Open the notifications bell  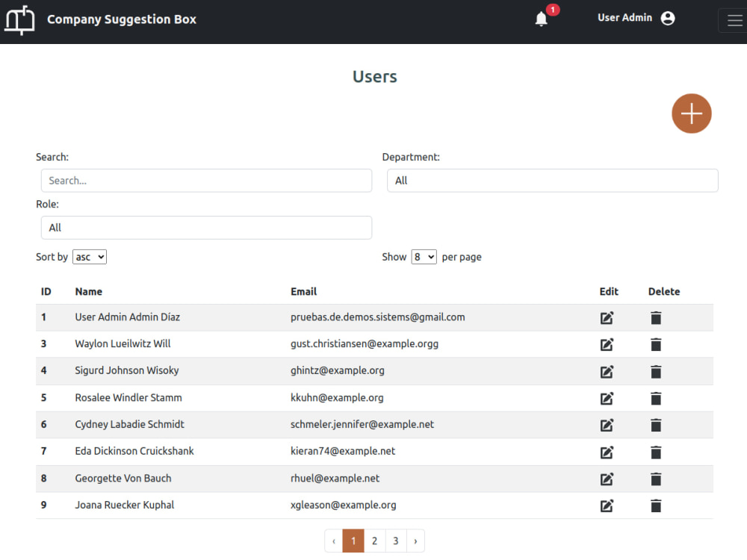tap(541, 19)
